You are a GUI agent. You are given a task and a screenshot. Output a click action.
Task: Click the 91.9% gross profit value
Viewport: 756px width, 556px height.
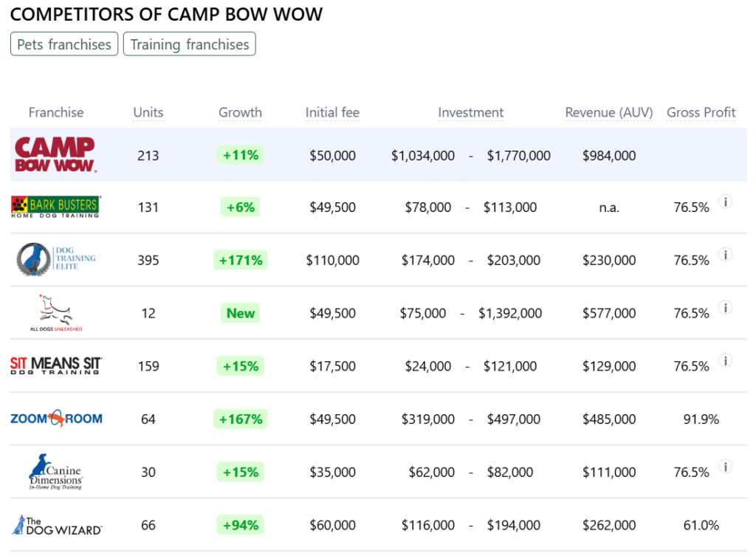(x=701, y=419)
